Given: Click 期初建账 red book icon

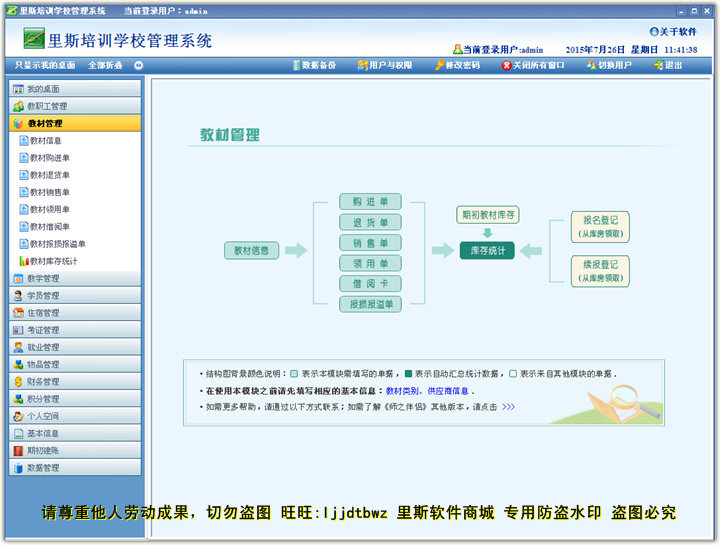Looking at the screenshot, I should click(18, 451).
